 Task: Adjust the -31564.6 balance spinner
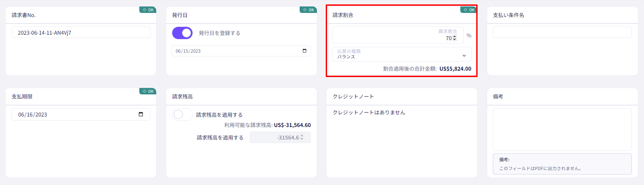coord(302,137)
